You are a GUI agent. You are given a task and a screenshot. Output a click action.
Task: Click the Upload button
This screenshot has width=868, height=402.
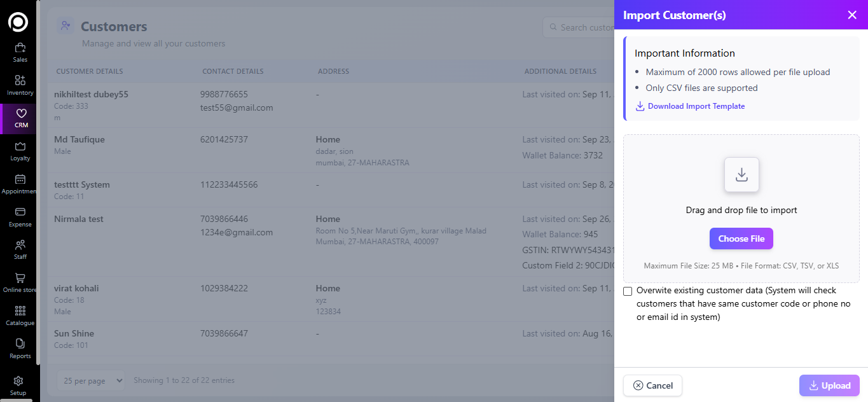tap(829, 385)
